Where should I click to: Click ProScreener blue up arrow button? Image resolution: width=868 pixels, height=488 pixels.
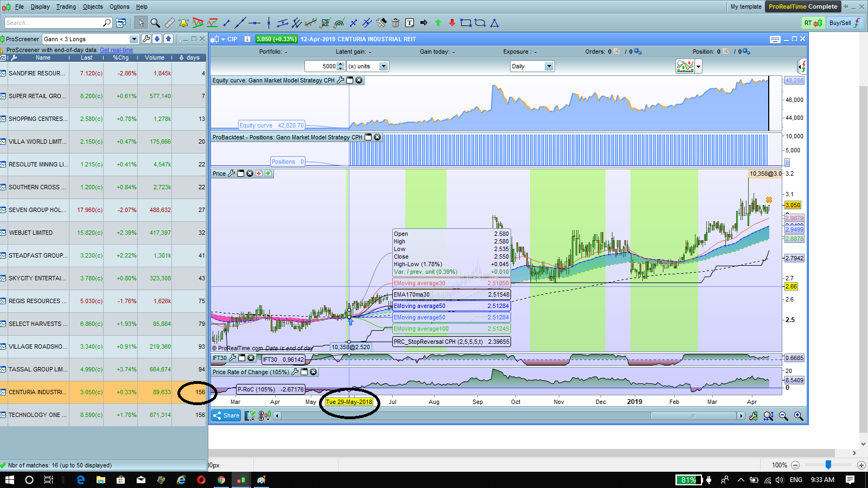coord(169,39)
